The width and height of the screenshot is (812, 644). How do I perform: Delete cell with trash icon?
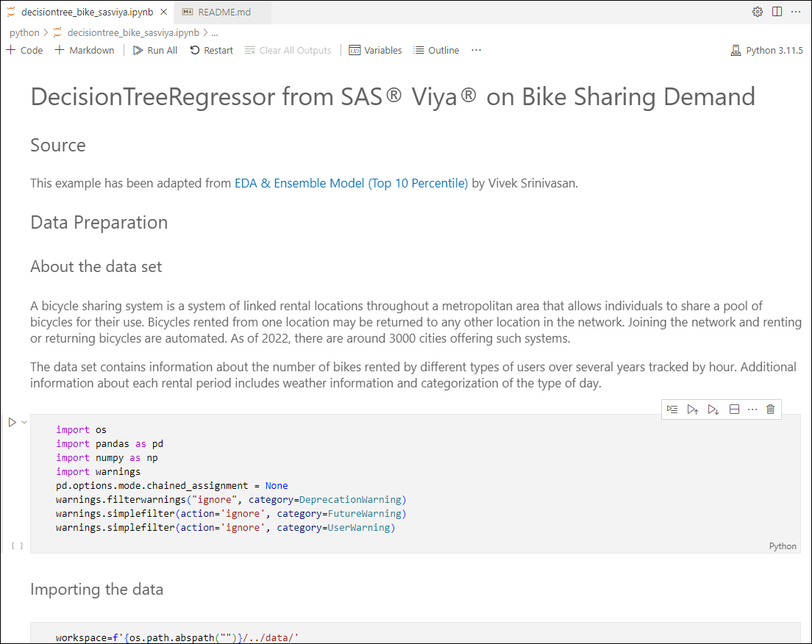tap(771, 409)
